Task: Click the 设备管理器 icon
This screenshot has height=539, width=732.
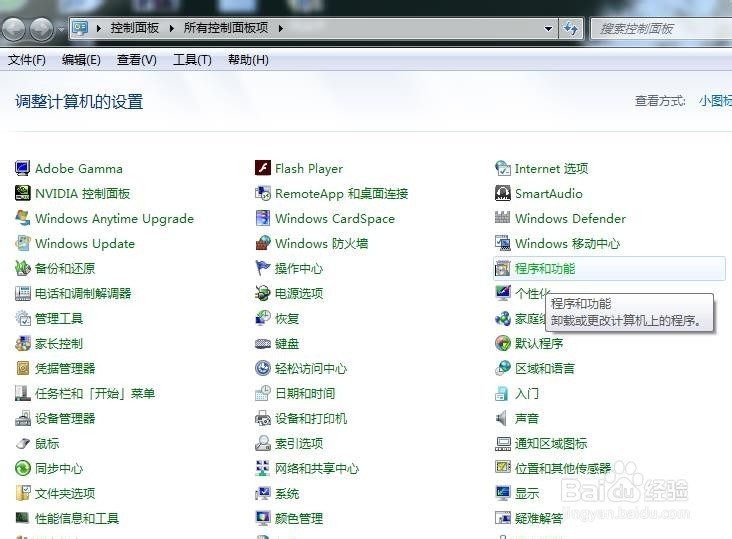Action: click(x=22, y=418)
